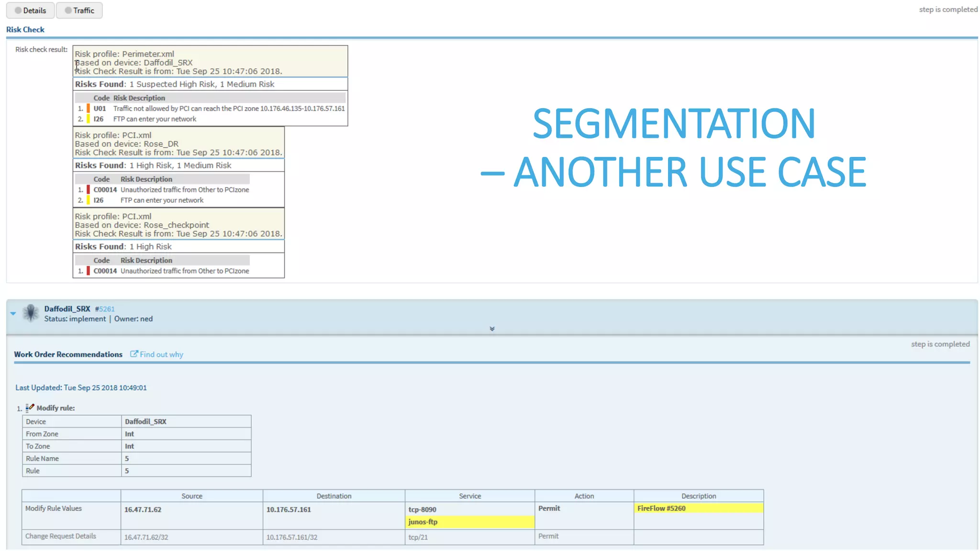Click Permit in Modify Rule Values row

[x=549, y=508]
